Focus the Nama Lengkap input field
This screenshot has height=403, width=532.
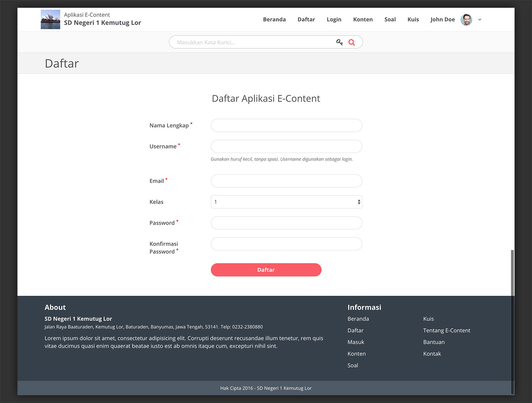pos(286,126)
